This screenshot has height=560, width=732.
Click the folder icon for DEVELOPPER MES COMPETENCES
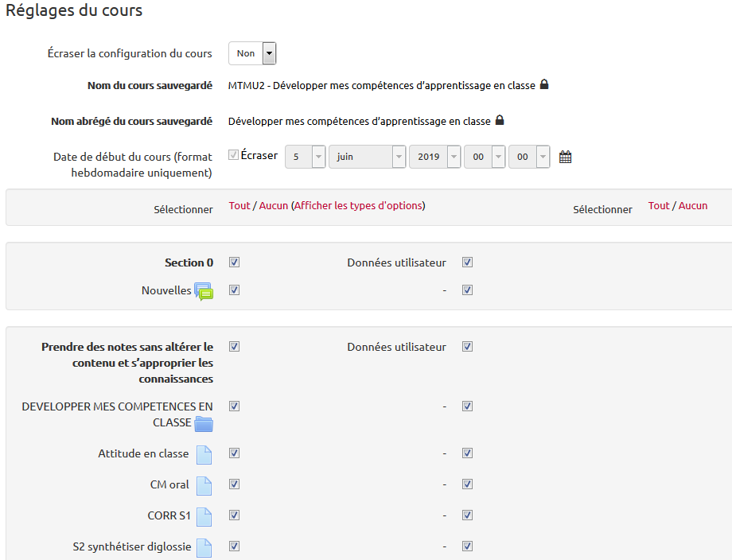(204, 423)
